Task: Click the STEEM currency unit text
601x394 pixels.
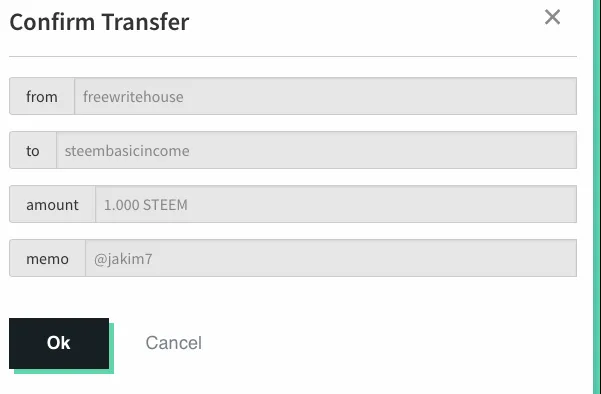Action: (x=165, y=205)
